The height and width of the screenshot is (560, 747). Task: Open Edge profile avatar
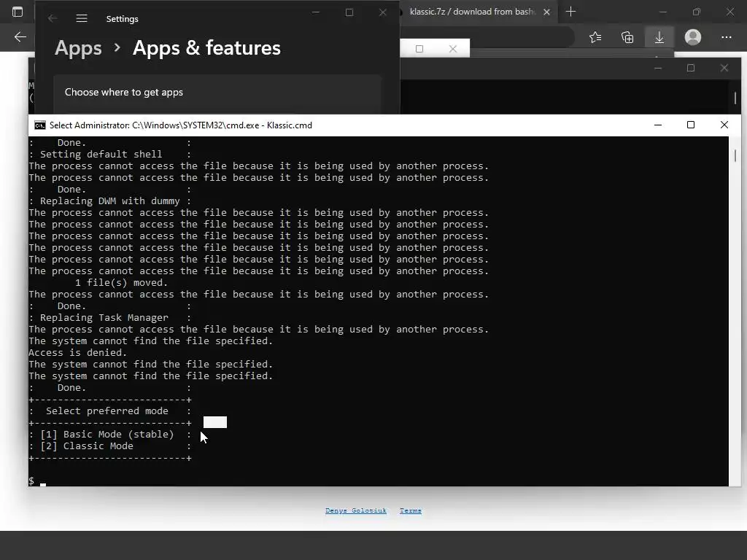[693, 37]
